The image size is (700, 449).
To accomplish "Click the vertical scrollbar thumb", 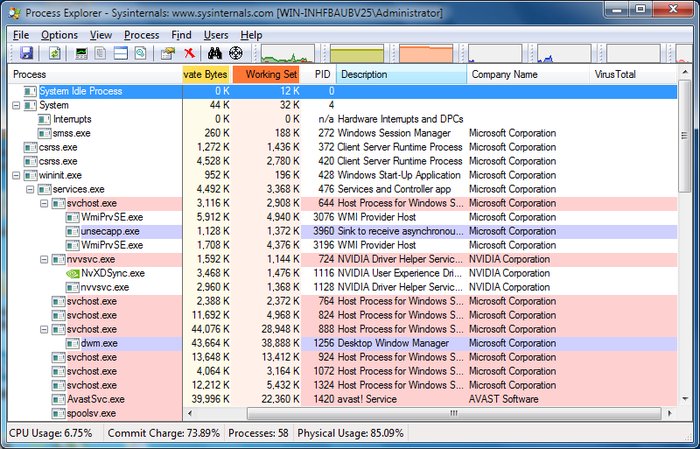I will click(684, 136).
